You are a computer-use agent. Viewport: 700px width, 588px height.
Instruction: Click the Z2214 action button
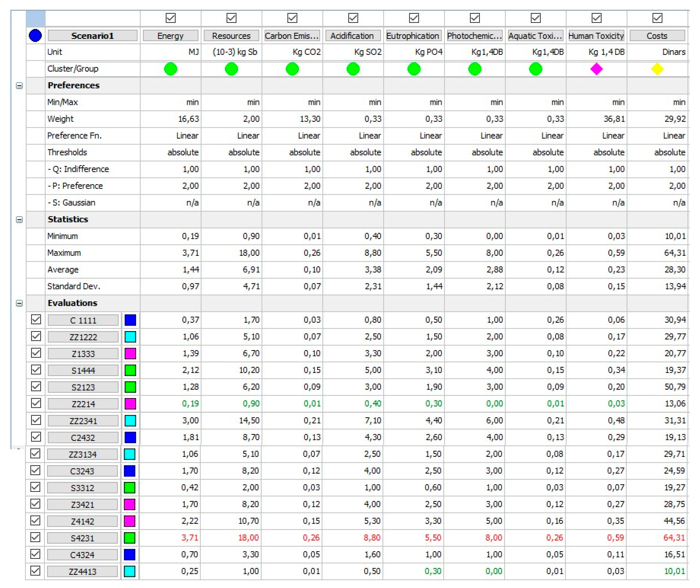click(x=83, y=404)
